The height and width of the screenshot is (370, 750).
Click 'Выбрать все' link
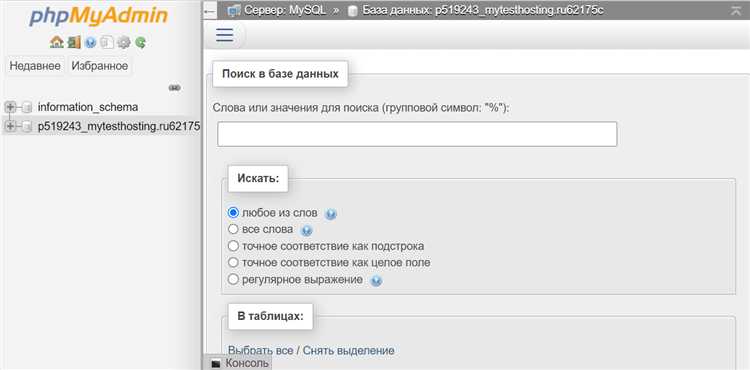pyautogui.click(x=261, y=350)
